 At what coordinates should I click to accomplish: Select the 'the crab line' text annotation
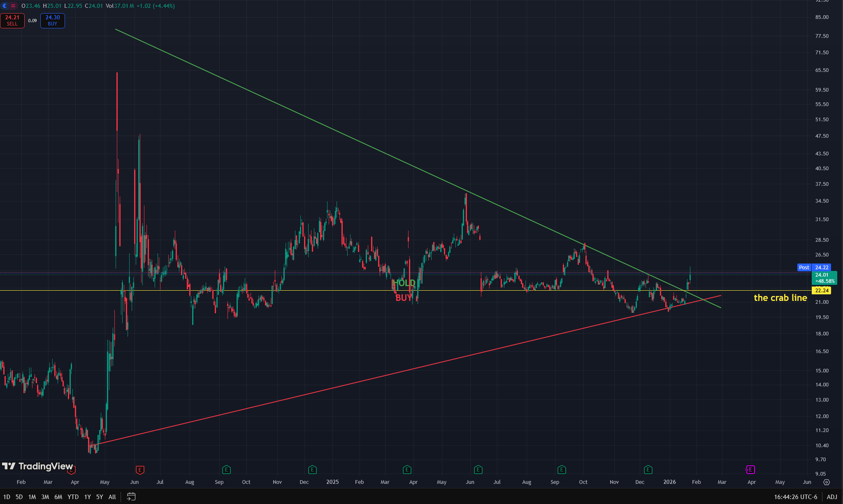pos(780,298)
